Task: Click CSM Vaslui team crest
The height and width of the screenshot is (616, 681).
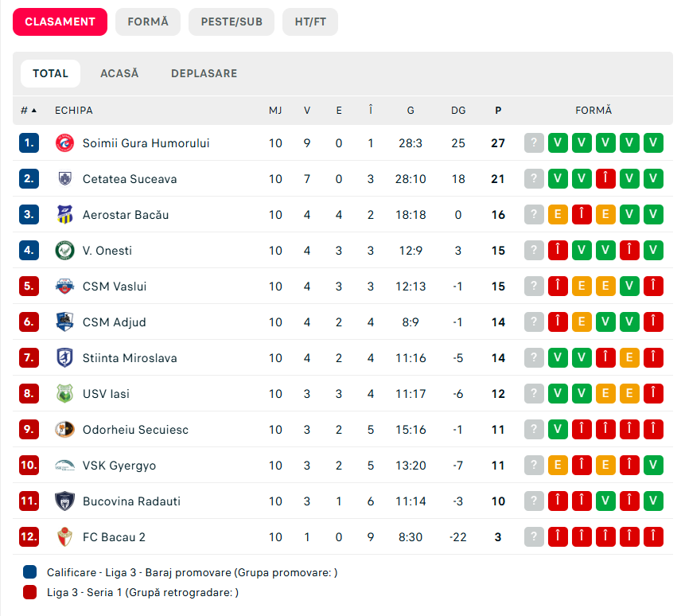Action: (64, 287)
